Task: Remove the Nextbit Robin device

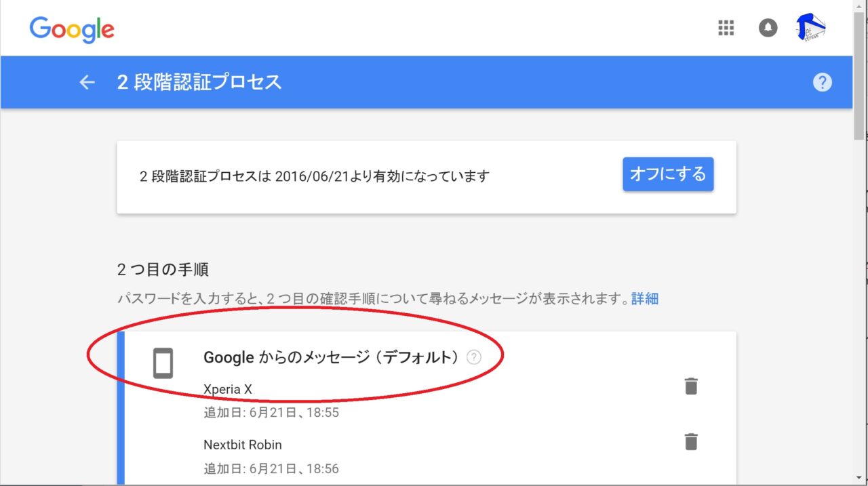Action: pos(690,442)
